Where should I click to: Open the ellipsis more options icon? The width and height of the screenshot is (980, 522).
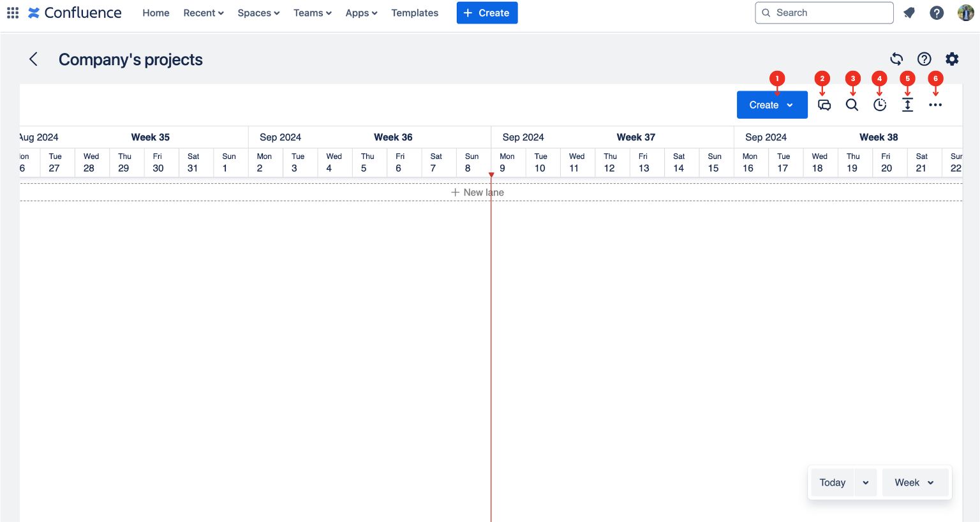click(x=935, y=105)
